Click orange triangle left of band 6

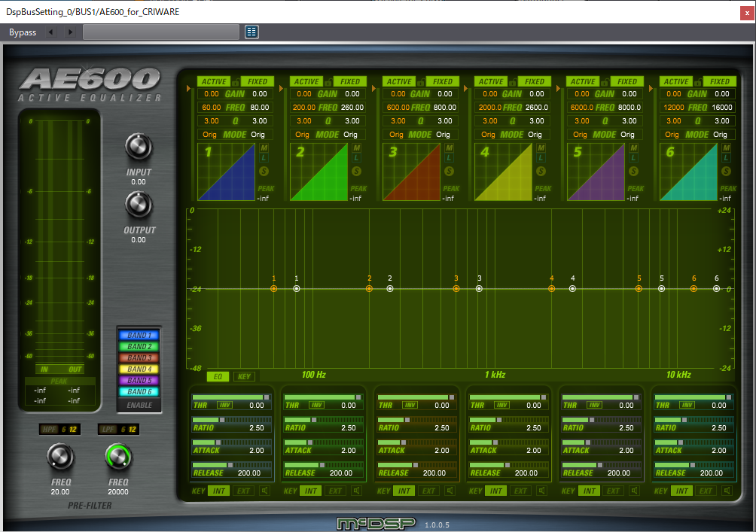(651, 88)
